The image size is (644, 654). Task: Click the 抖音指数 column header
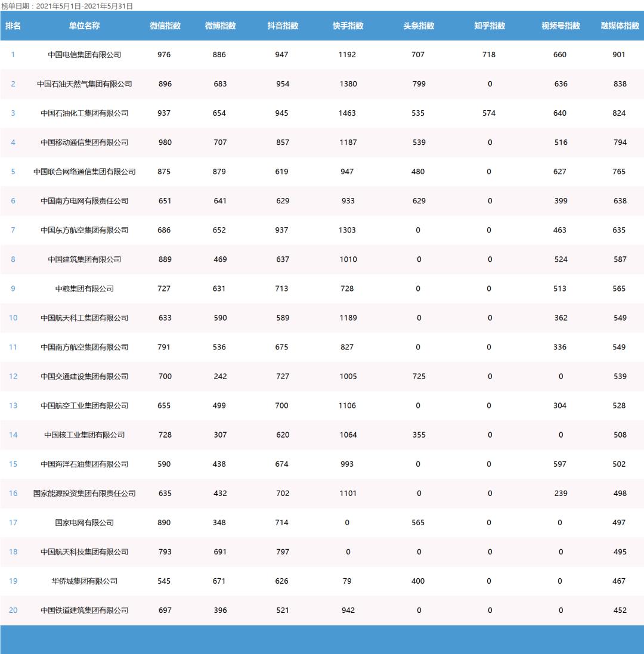(x=283, y=26)
